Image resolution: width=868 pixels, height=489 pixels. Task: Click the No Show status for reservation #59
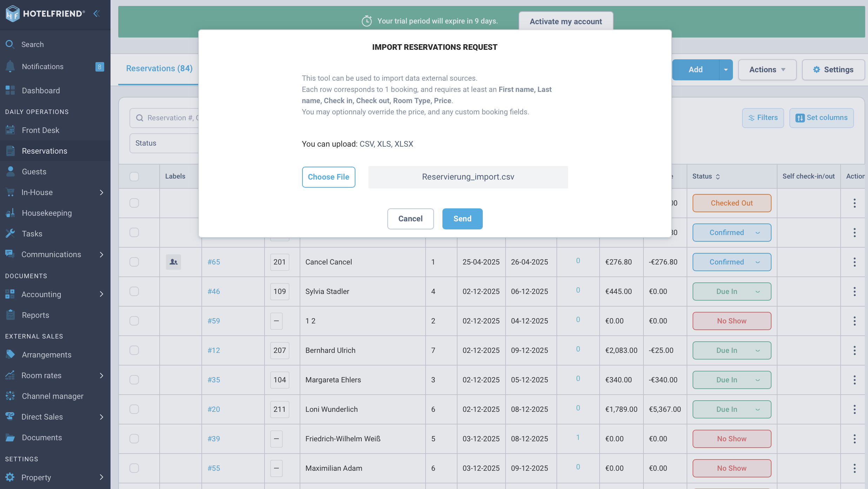[x=732, y=321]
